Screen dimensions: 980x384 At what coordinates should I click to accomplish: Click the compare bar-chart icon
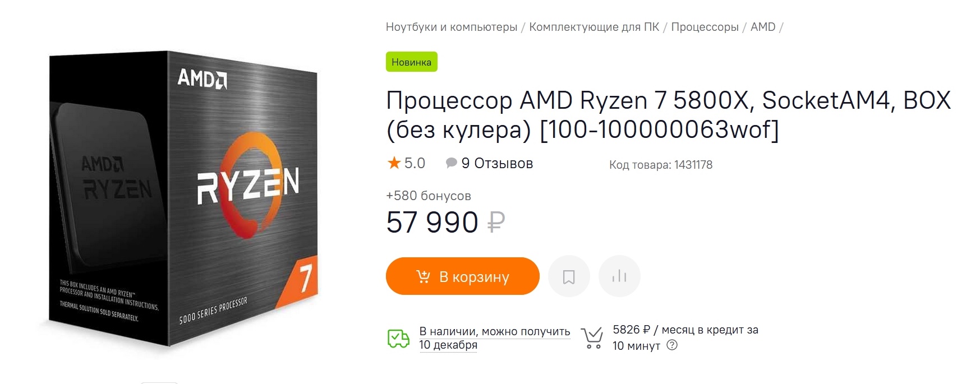click(x=619, y=276)
